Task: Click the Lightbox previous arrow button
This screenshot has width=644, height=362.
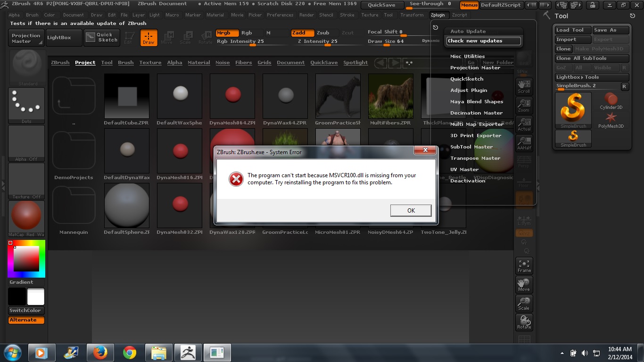Action: pos(380,62)
